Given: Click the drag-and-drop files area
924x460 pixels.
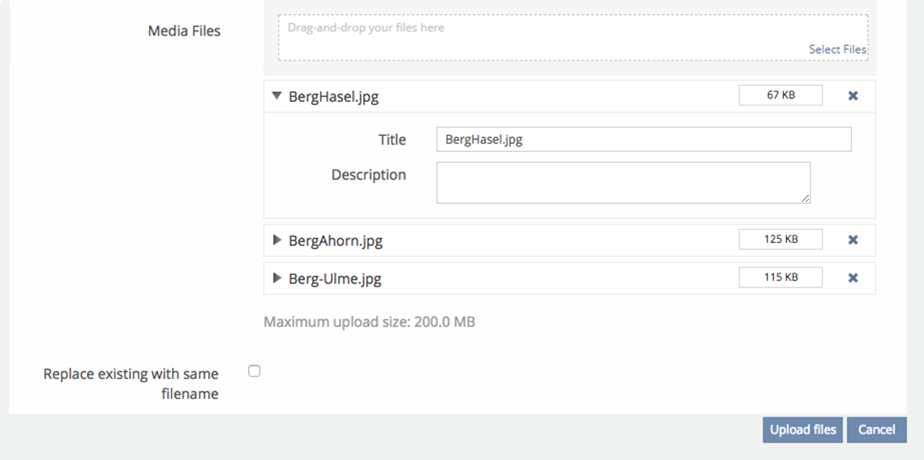Looking at the screenshot, I should (572, 37).
